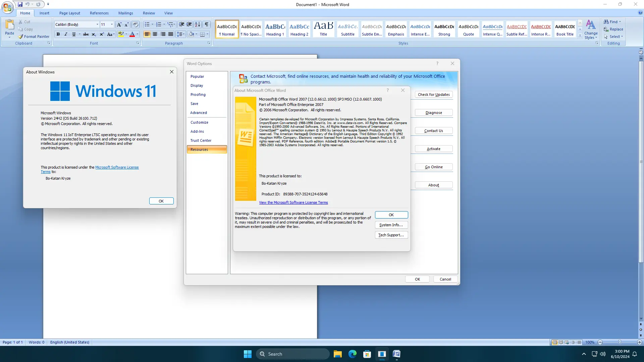Click the Sort icon
Image resolution: width=644 pixels, height=362 pixels.
198,24
